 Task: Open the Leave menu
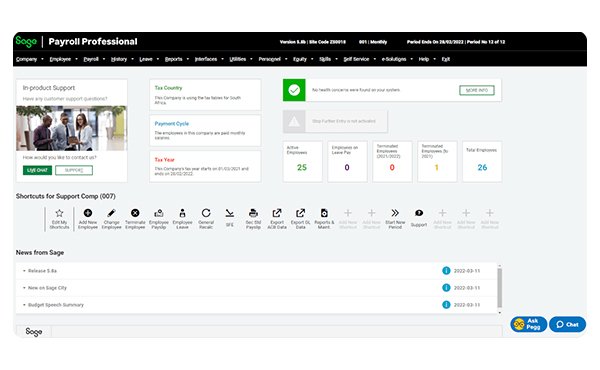[146, 59]
